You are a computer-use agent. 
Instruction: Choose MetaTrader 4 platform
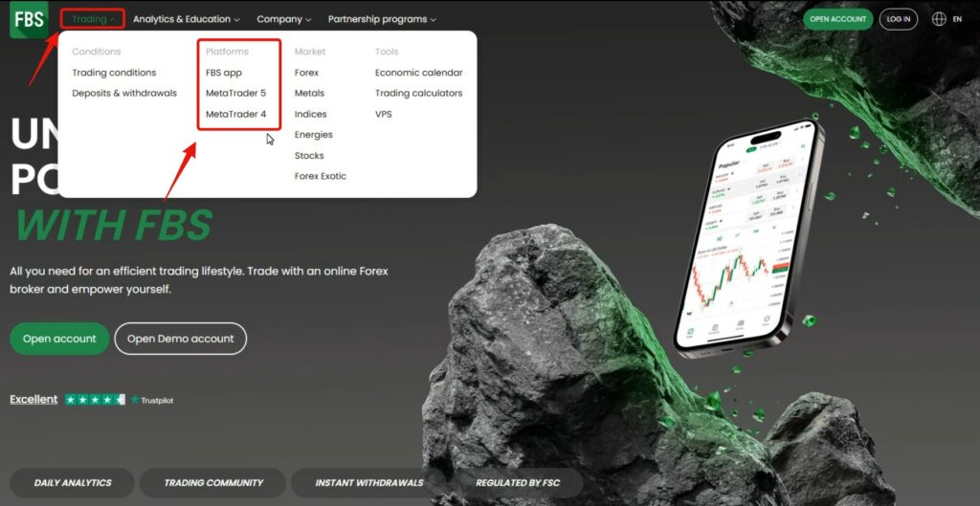(235, 114)
